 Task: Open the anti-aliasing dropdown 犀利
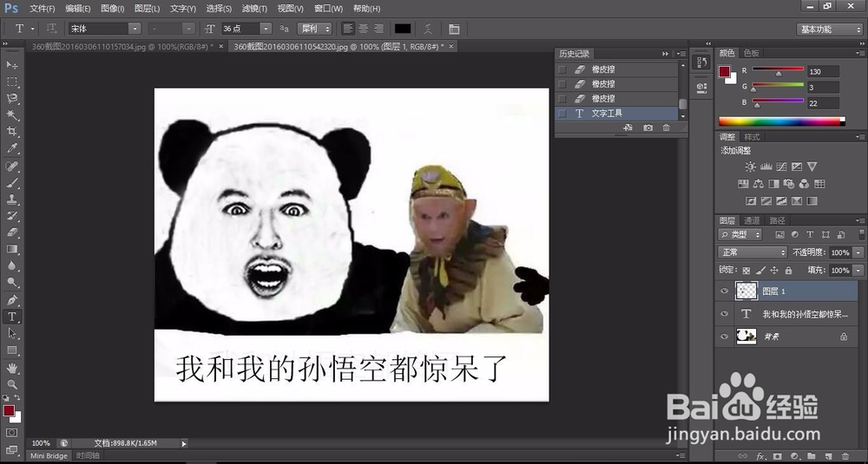tap(314, 29)
